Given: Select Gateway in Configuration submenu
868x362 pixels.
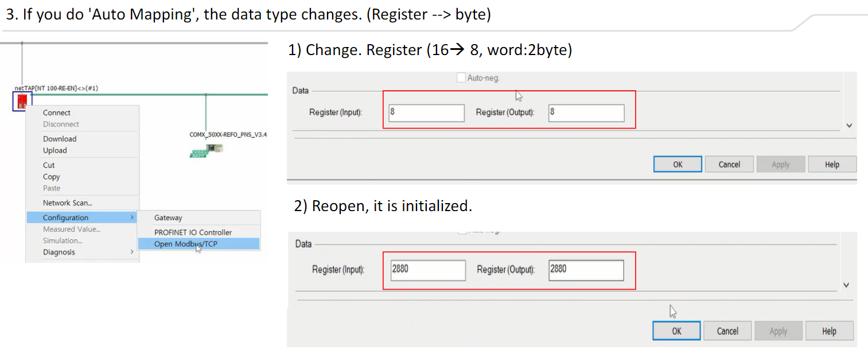Looking at the screenshot, I should click(168, 218).
